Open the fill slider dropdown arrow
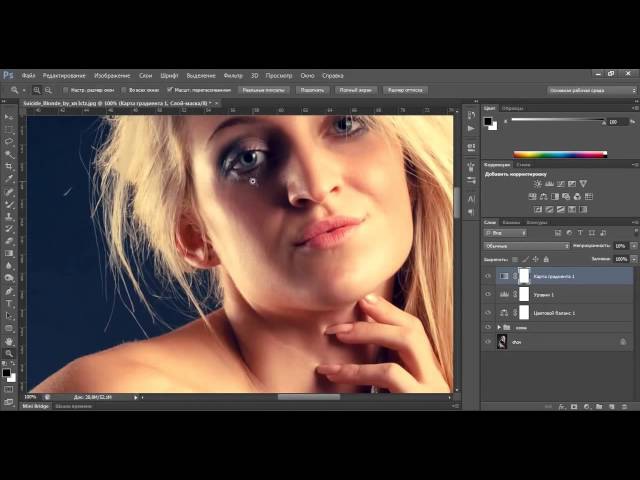The width and height of the screenshot is (640, 480). (634, 259)
